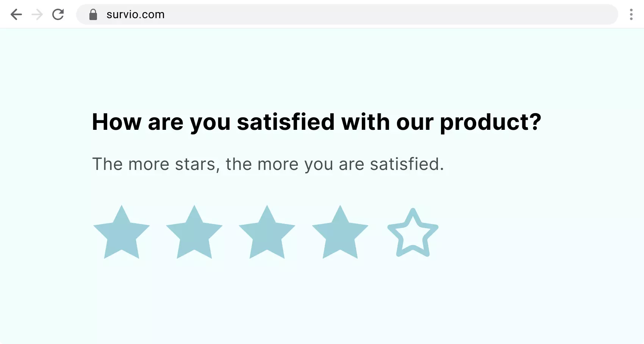This screenshot has width=644, height=344.
Task: Navigate back to the previous page
Action: (16, 14)
